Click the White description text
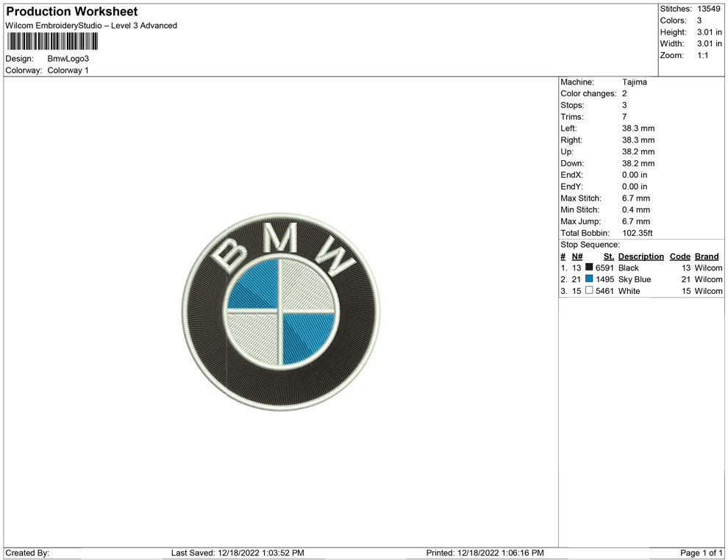Viewport: 728px width, 560px height. point(629,291)
